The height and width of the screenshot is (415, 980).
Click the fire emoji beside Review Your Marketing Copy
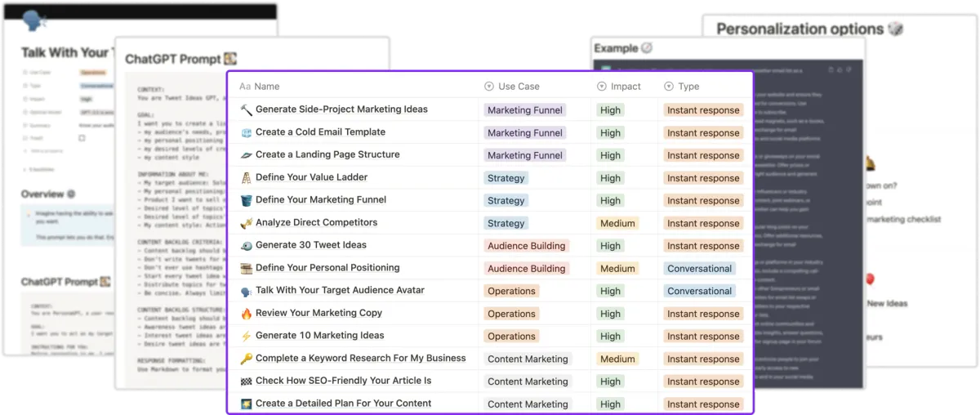[247, 313]
